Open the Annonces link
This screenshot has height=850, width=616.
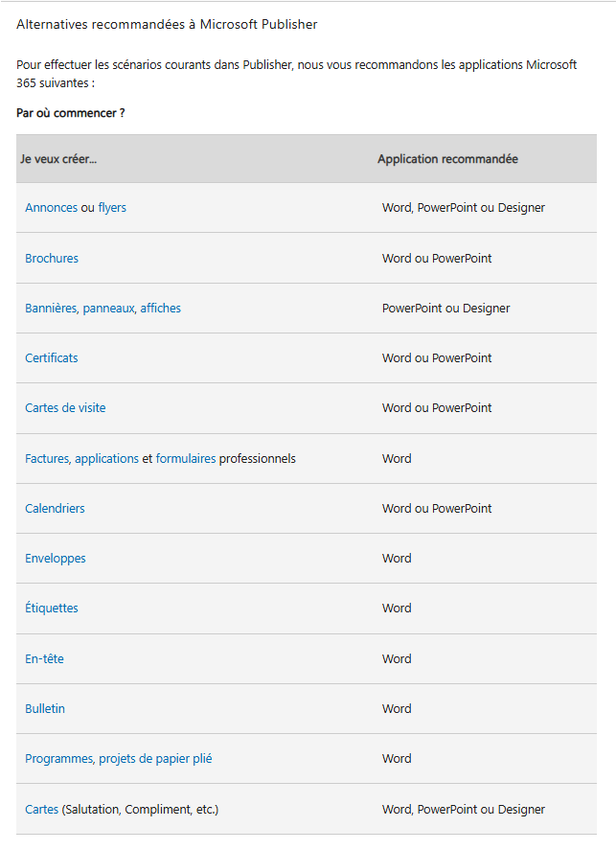coord(52,208)
